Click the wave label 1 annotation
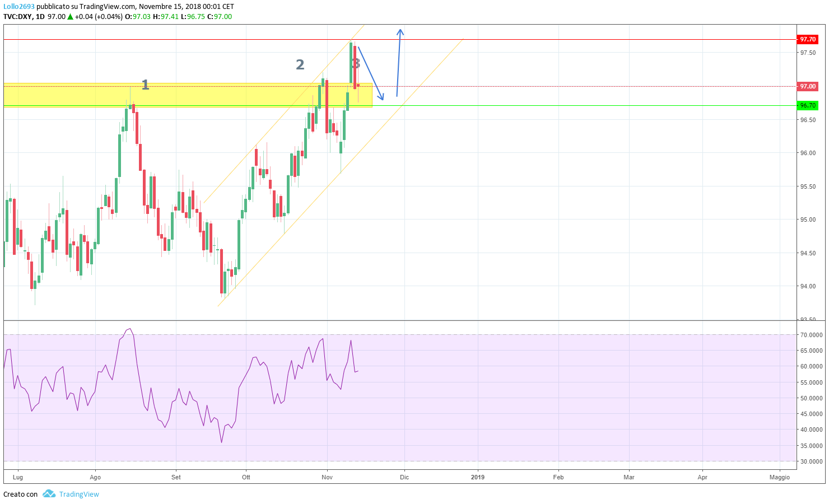This screenshot has height=504, width=829. coord(145,85)
